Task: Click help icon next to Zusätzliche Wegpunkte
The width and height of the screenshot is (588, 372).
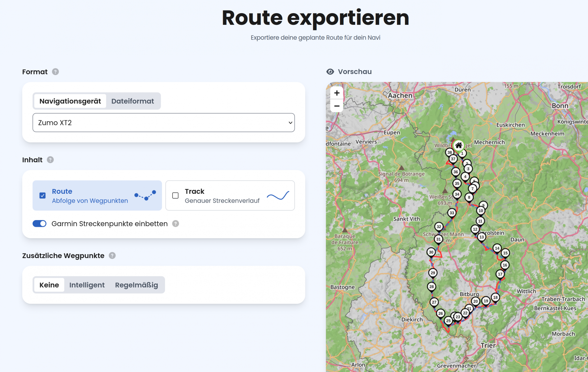Action: [112, 256]
